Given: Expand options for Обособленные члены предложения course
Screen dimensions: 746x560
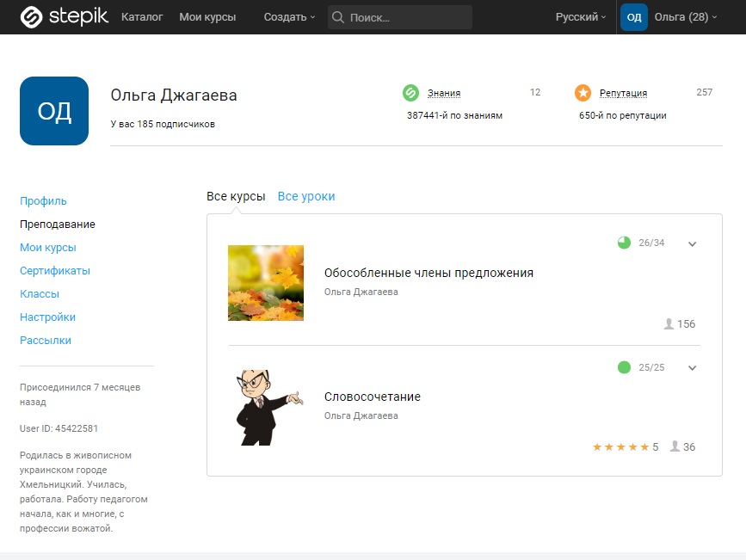Looking at the screenshot, I should (693, 243).
